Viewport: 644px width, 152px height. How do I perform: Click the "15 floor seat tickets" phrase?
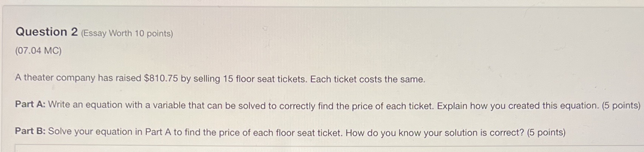[x=265, y=79]
